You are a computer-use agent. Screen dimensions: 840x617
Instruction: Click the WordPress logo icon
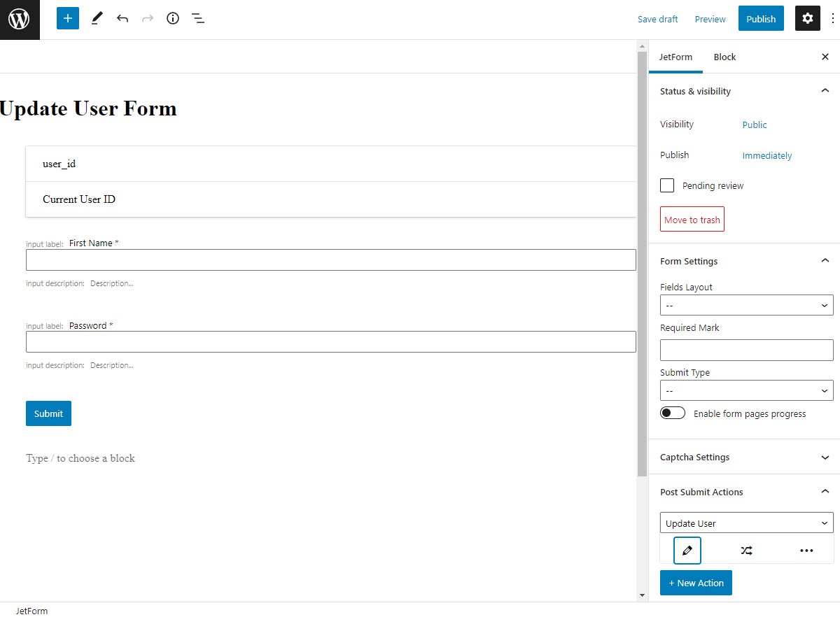[20, 19]
